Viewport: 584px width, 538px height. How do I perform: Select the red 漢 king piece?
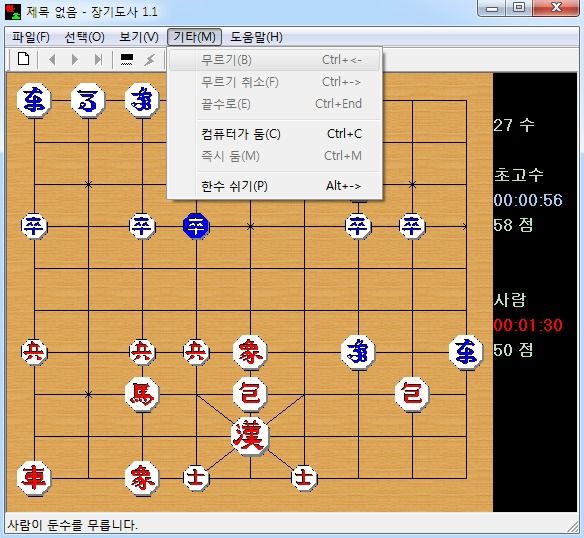click(x=250, y=436)
